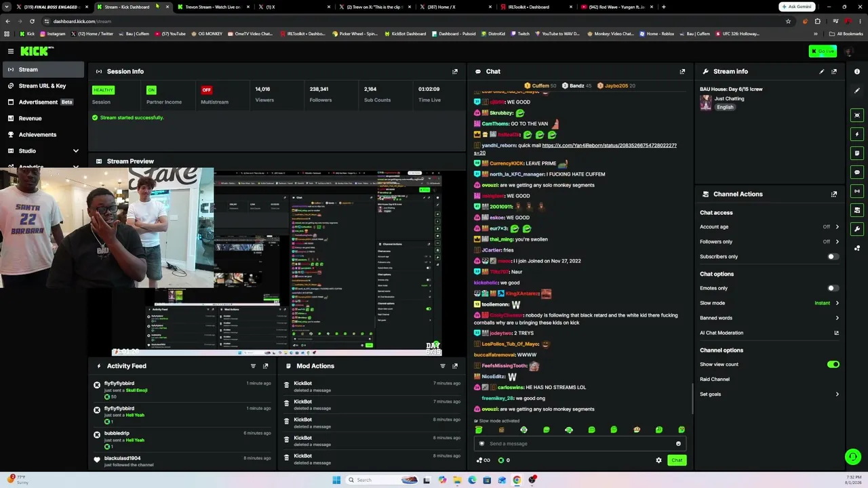Click the Send a message field
868x488 pixels.
pyautogui.click(x=578, y=444)
